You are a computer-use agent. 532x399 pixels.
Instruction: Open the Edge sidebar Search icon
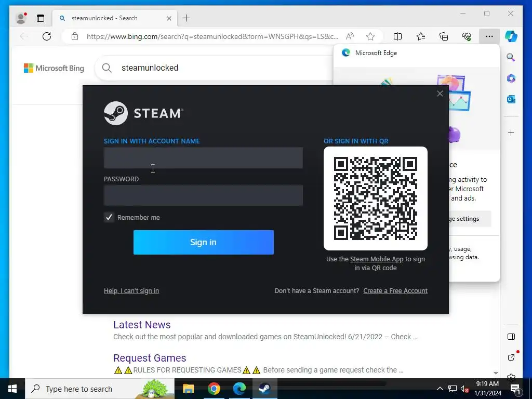pos(511,57)
